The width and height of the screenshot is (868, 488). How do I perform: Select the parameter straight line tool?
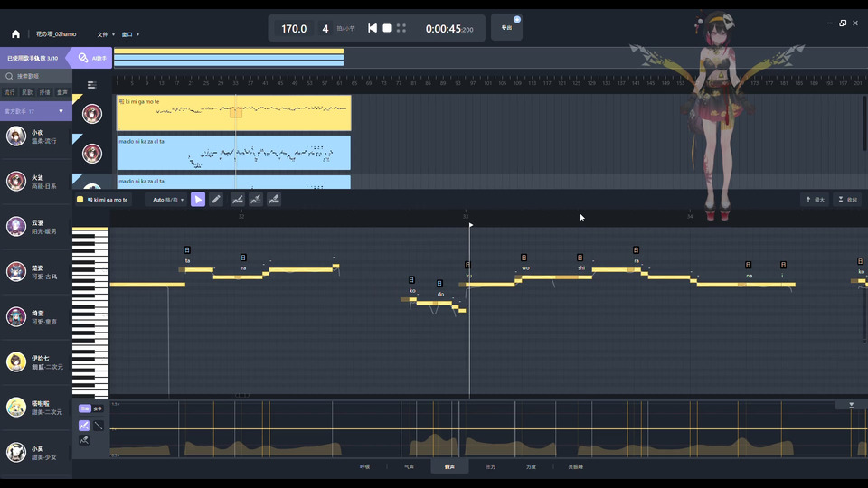98,426
